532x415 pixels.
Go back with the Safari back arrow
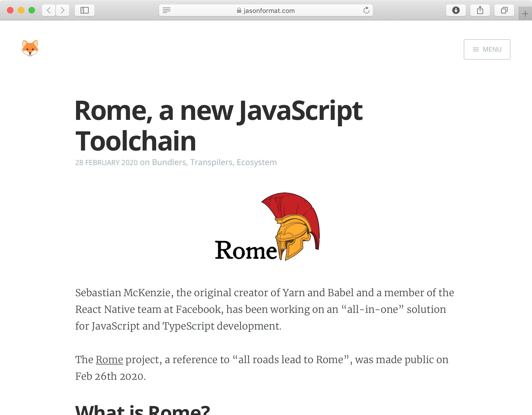49,10
